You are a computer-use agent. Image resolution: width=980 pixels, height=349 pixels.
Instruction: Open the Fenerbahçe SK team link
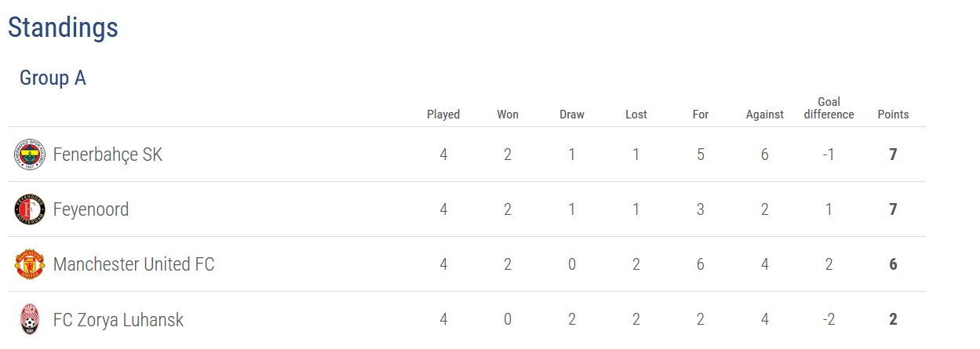coord(107,155)
